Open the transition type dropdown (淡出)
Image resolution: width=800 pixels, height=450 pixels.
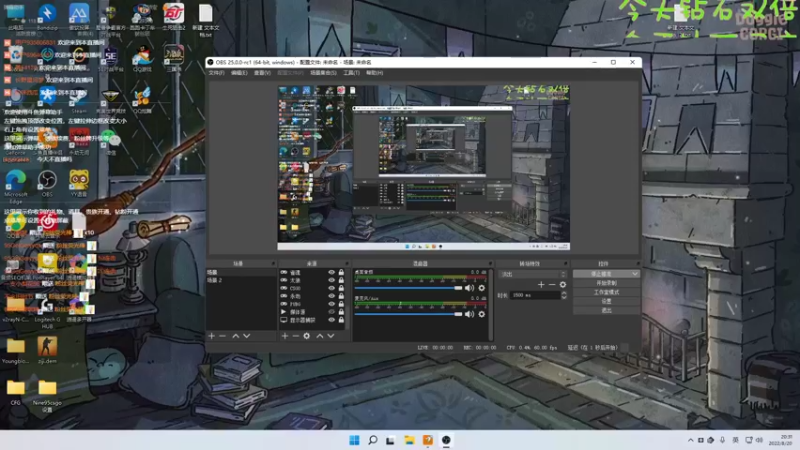click(533, 274)
